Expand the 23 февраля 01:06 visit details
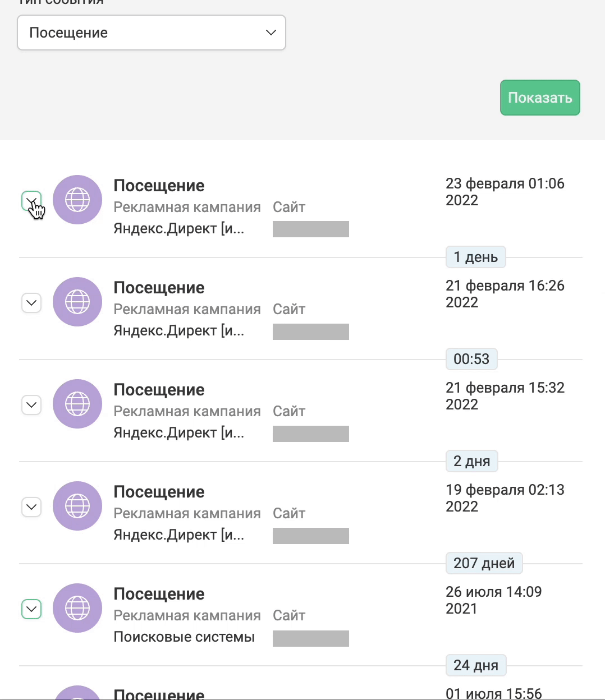Viewport: 605px width, 700px height. [x=31, y=200]
